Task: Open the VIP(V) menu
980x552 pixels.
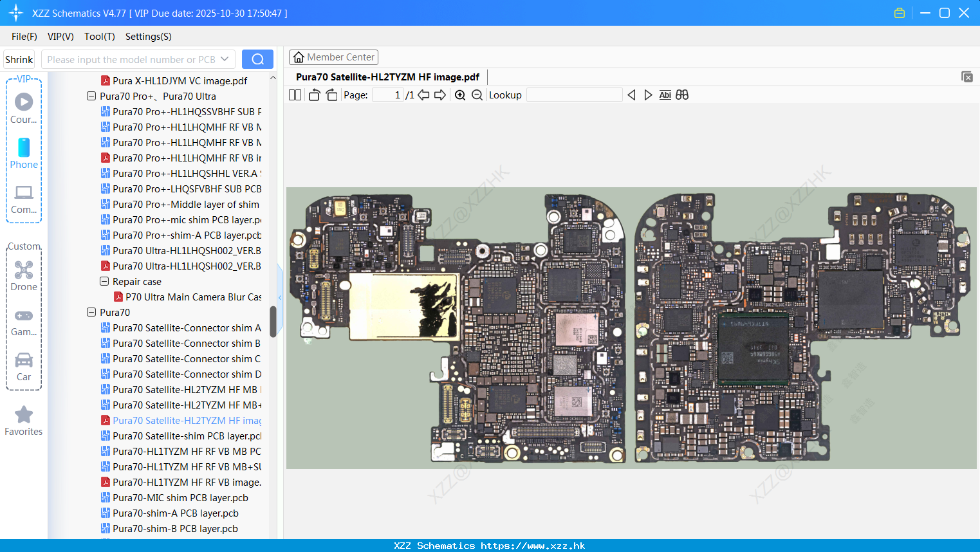Action: (x=60, y=37)
